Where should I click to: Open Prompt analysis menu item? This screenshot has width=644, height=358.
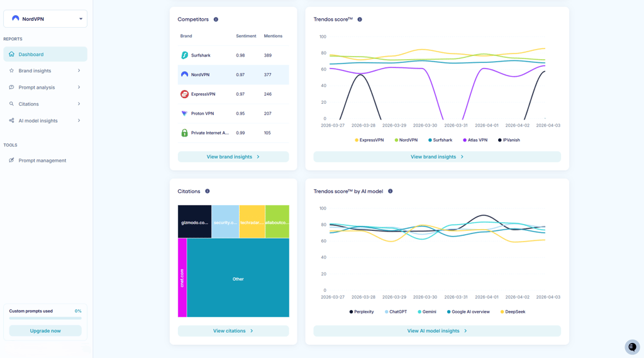point(45,87)
